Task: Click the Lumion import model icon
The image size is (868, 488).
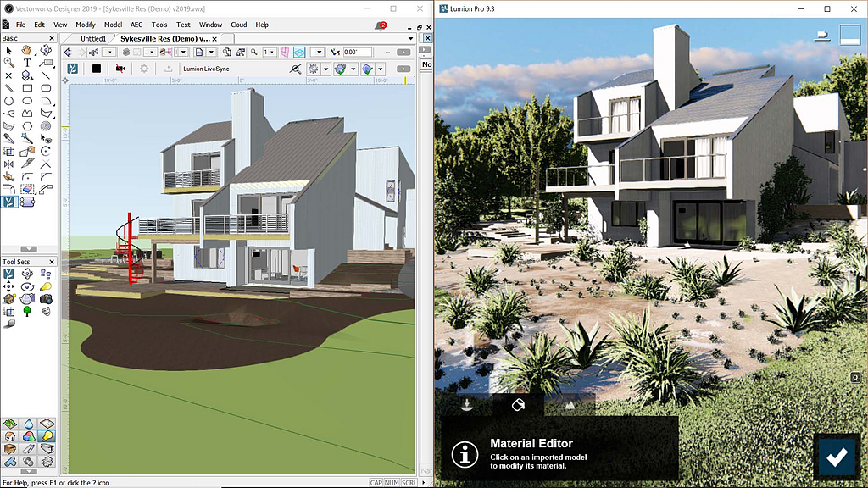Action: pos(467,404)
